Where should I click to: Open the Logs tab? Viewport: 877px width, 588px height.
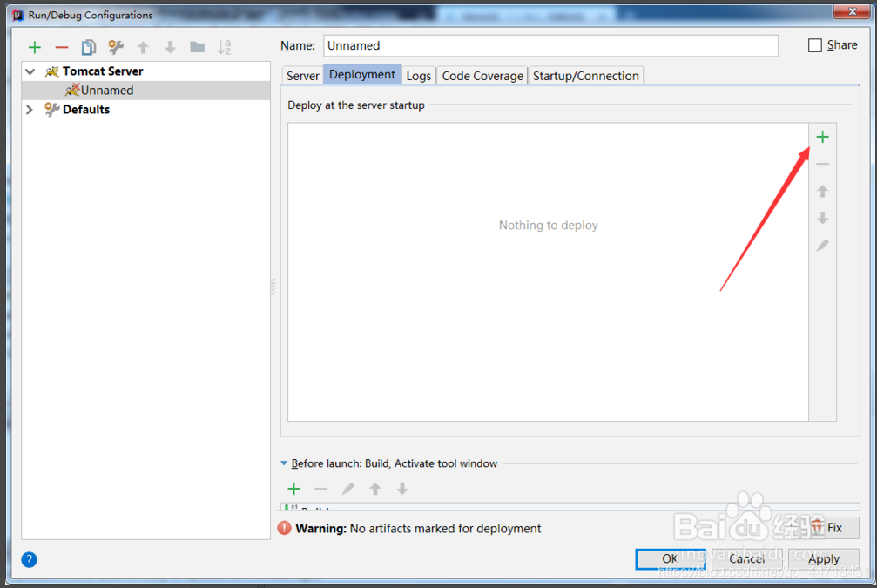[418, 76]
